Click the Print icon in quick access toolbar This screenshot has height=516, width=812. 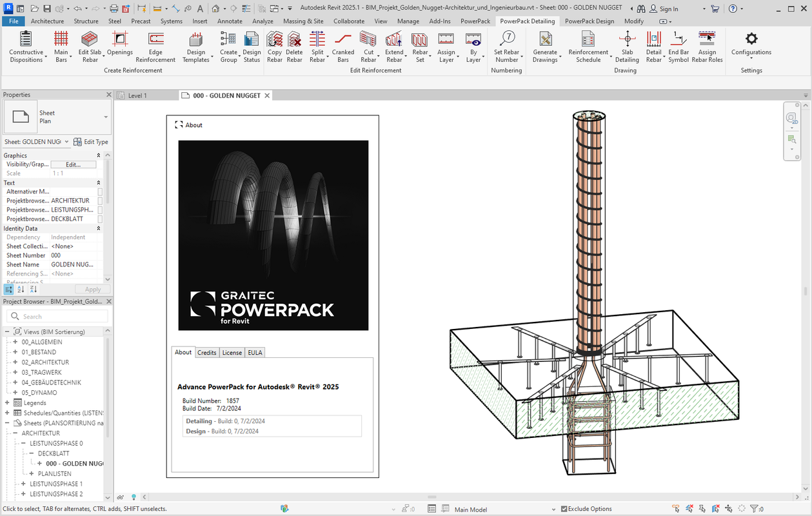pyautogui.click(x=114, y=8)
